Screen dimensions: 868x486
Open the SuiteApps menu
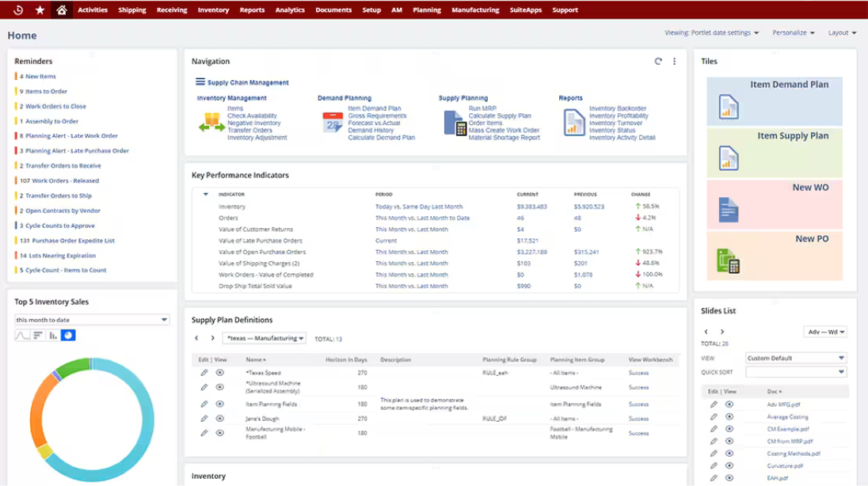[525, 10]
